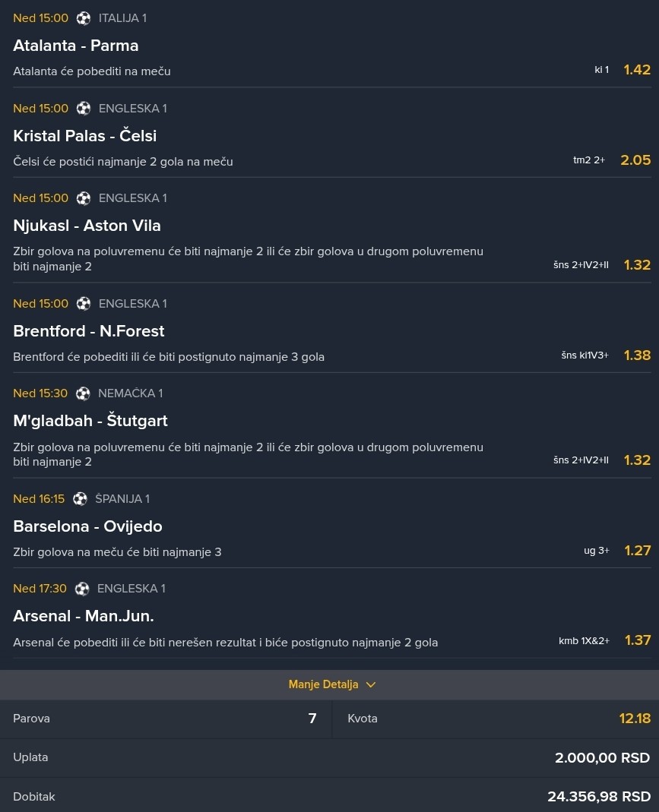Click soccer ball icon above Arsenal - Man.Jun.

[82, 589]
